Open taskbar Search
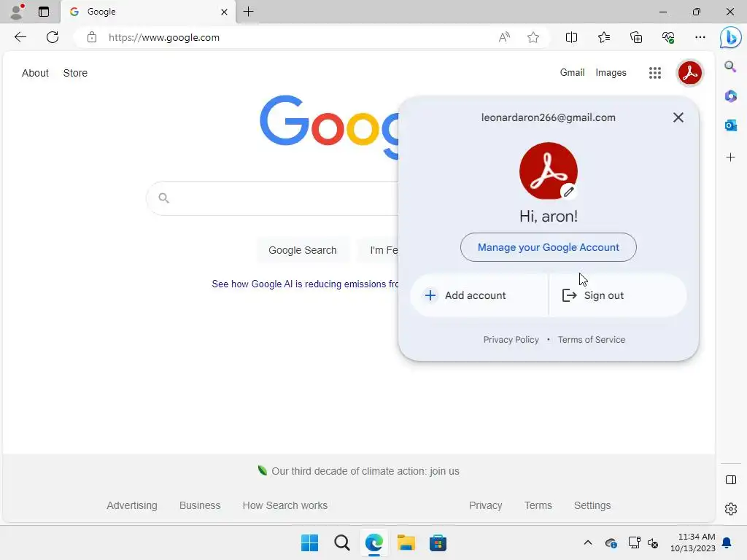Screen dimensions: 747x560 pyautogui.click(x=341, y=542)
